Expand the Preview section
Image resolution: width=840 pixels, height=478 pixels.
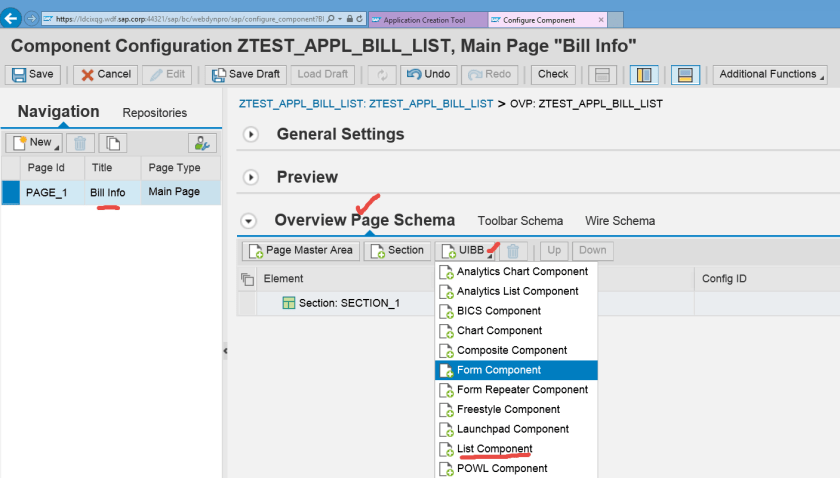(x=251, y=177)
